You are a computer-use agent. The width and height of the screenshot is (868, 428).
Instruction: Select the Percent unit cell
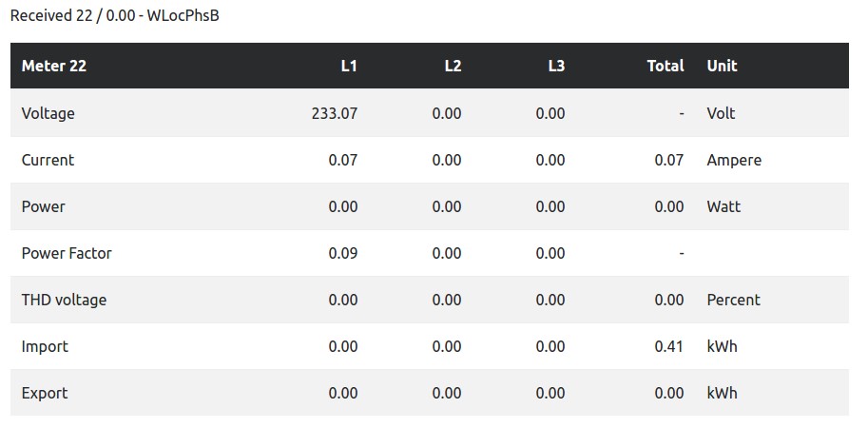[x=733, y=300]
